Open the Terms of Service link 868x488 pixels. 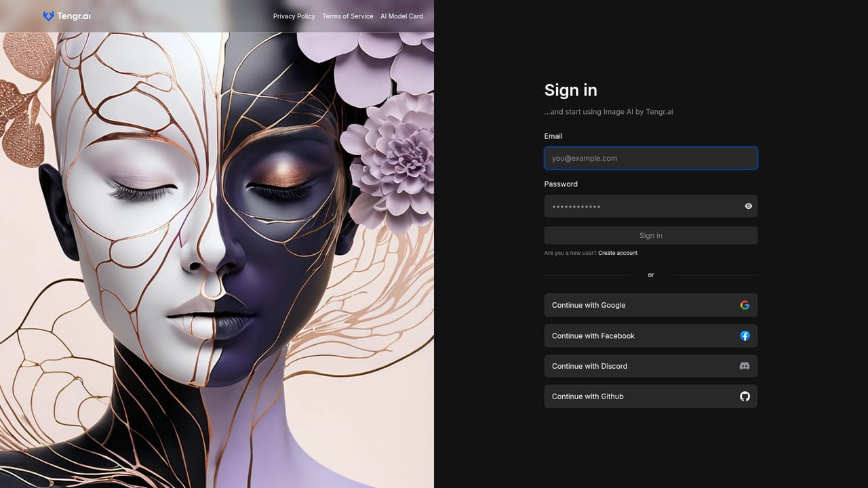(x=348, y=16)
